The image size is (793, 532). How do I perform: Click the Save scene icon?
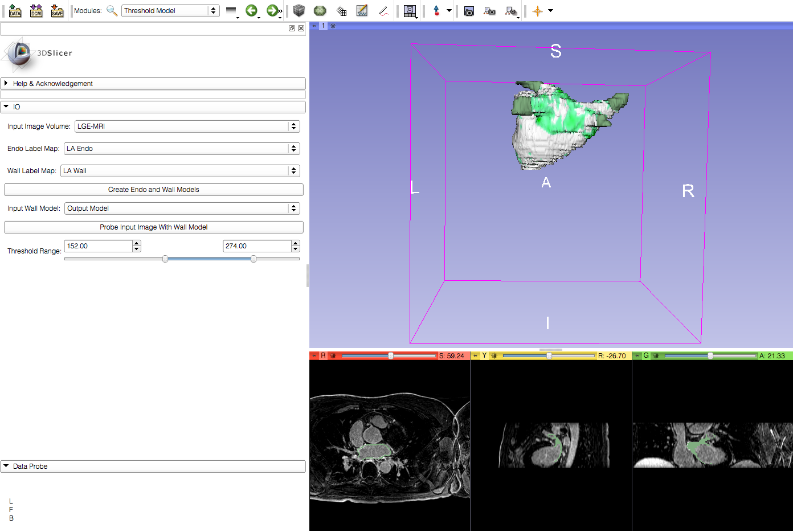tap(57, 11)
